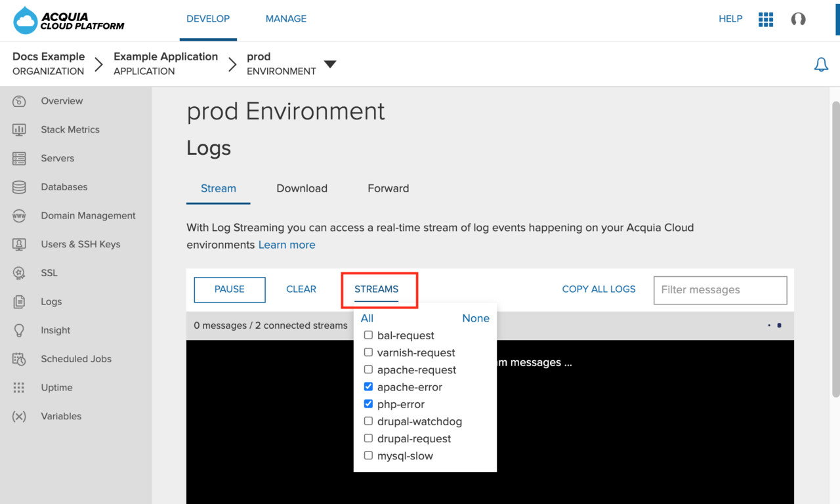The image size is (840, 504).
Task: Open the Acquia app grid icon
Action: click(766, 19)
